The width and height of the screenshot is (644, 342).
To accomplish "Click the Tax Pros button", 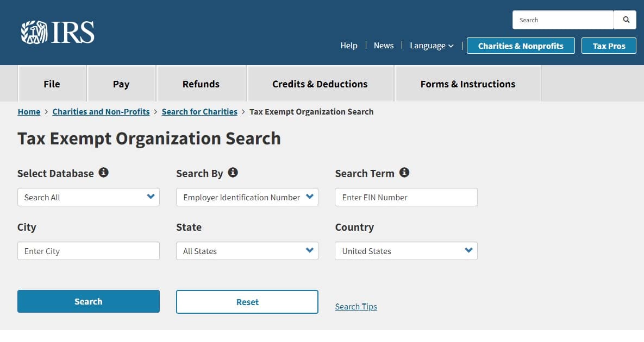I will [609, 46].
